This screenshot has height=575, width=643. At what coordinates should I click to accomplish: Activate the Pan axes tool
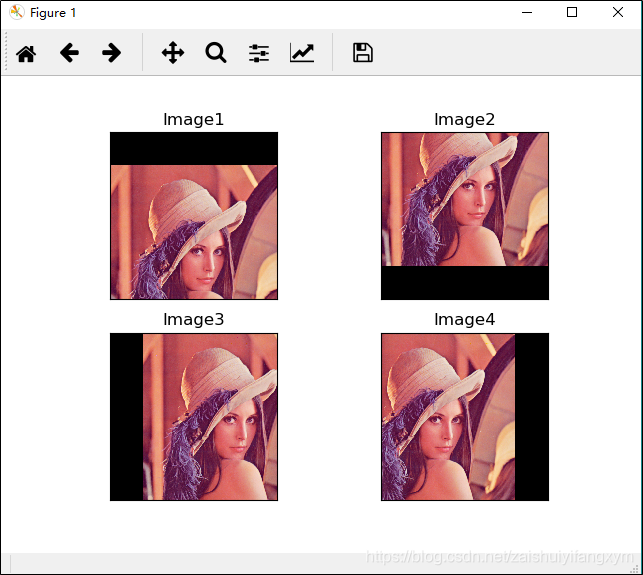[173, 52]
